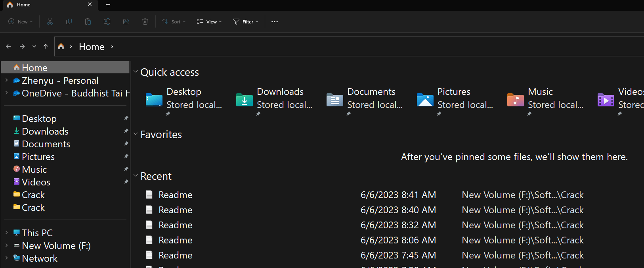Select file icon of Readme 8:32 AM
644x268 pixels.
click(149, 225)
